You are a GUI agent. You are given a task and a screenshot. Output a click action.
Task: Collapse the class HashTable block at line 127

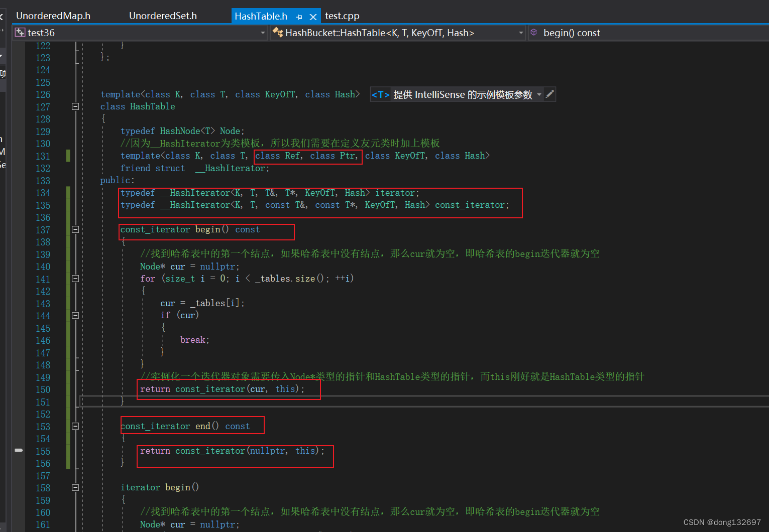(75, 106)
